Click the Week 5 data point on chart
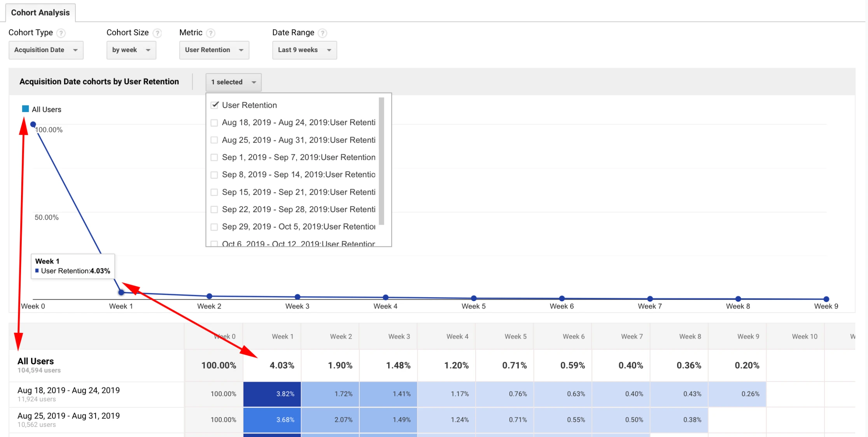This screenshot has height=437, width=868. coord(474,298)
